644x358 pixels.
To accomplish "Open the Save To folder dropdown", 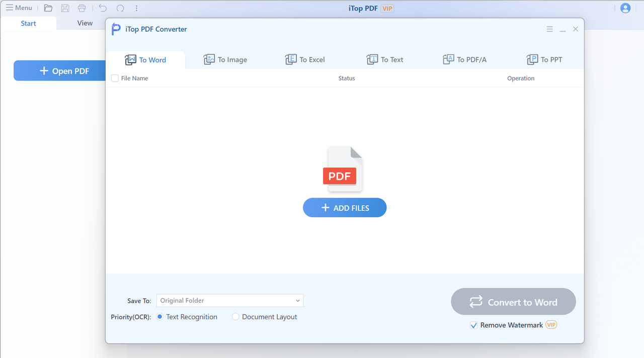I will click(230, 301).
